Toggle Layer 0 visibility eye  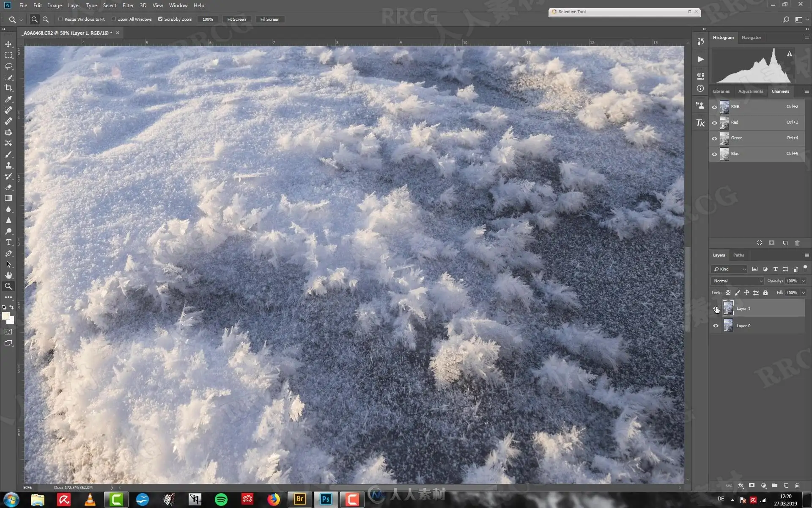[x=716, y=326]
